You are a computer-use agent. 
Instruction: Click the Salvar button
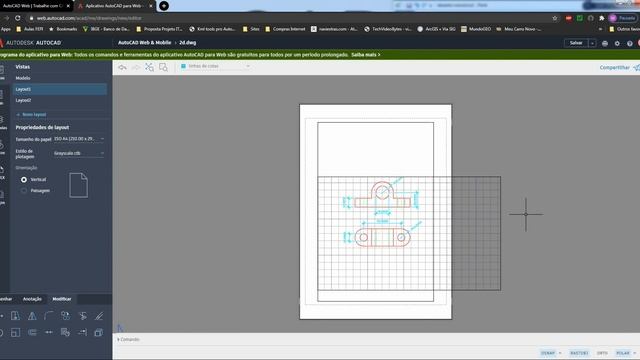576,43
